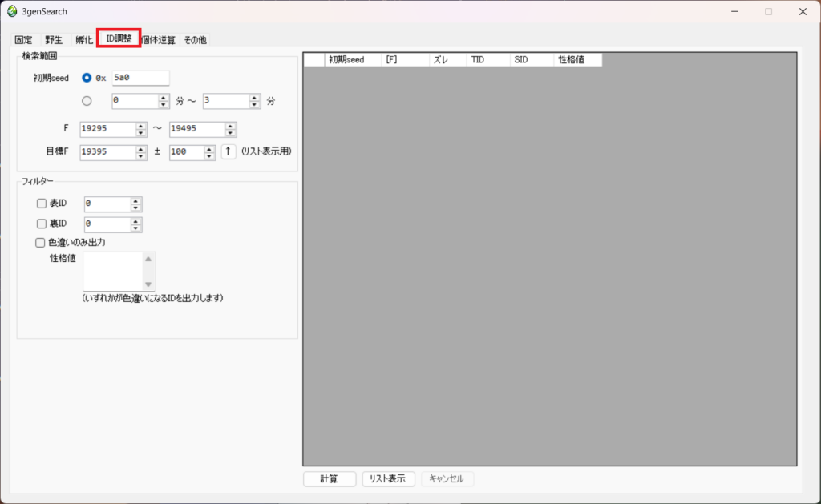Click the 3genSearch icon in the title bar

(11, 11)
